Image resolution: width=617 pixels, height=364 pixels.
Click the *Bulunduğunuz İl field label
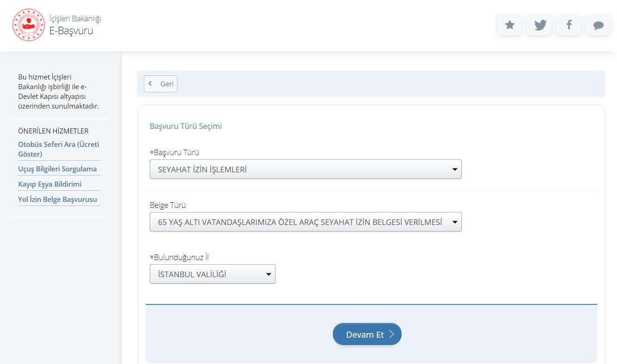179,257
